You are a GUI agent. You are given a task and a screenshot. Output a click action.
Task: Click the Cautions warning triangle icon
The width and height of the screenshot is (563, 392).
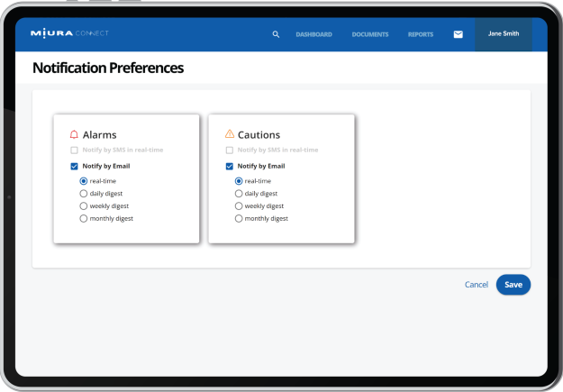(x=230, y=134)
